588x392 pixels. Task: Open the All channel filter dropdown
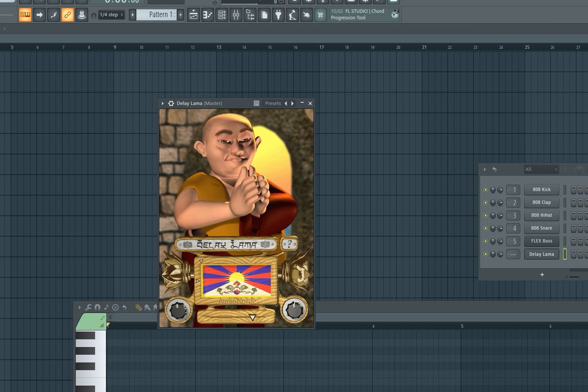pos(541,170)
